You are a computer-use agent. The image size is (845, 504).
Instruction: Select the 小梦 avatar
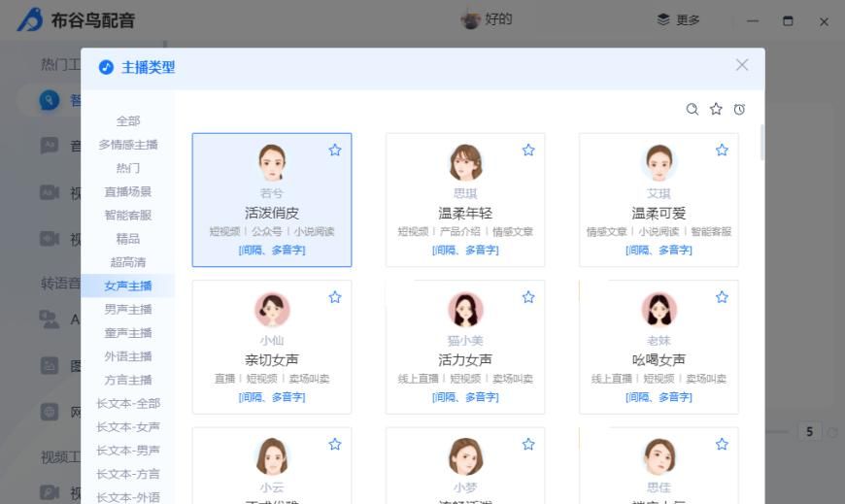click(465, 456)
